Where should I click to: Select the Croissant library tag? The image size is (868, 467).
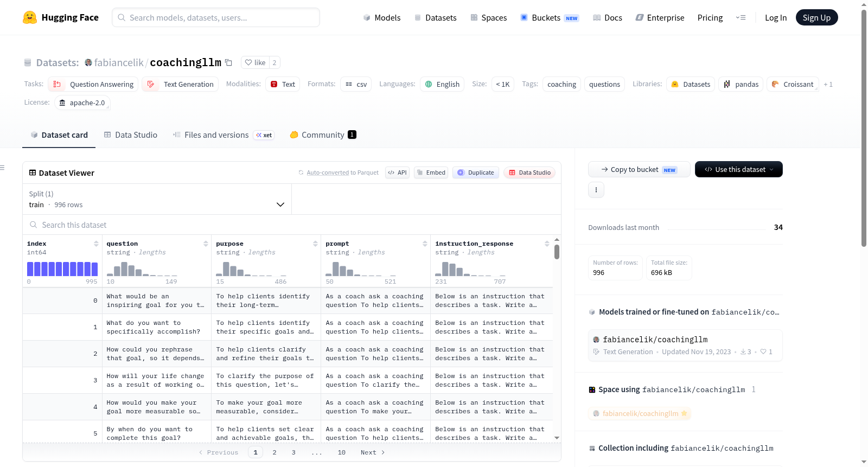(x=793, y=84)
